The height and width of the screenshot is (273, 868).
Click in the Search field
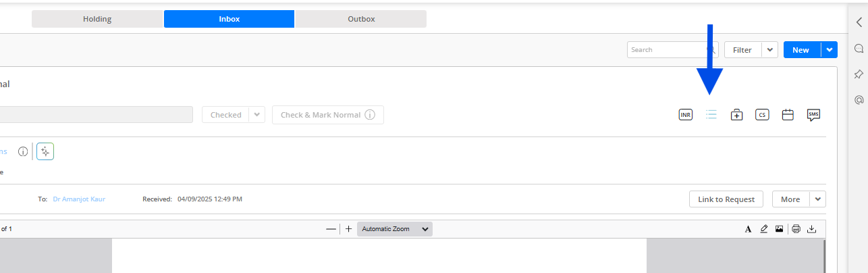(x=666, y=50)
